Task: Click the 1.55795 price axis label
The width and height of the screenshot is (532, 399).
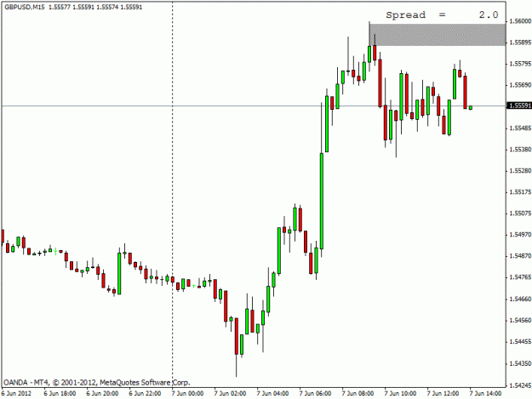Action: click(520, 64)
